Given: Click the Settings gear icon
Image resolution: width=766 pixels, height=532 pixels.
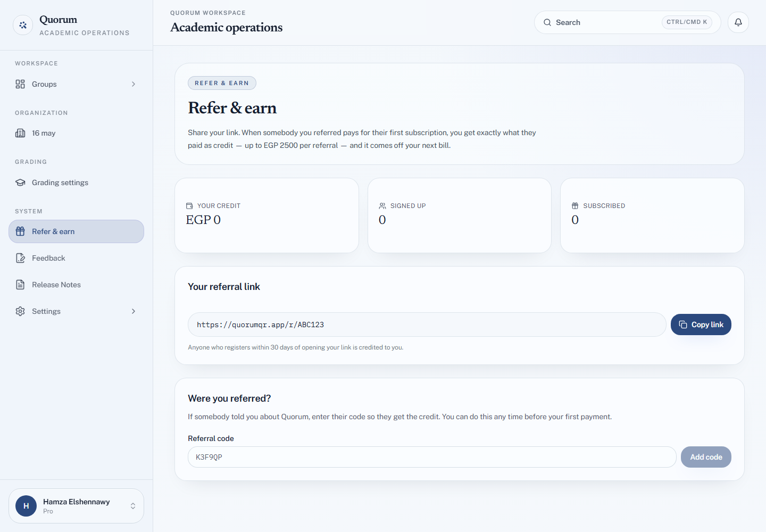Looking at the screenshot, I should [20, 311].
